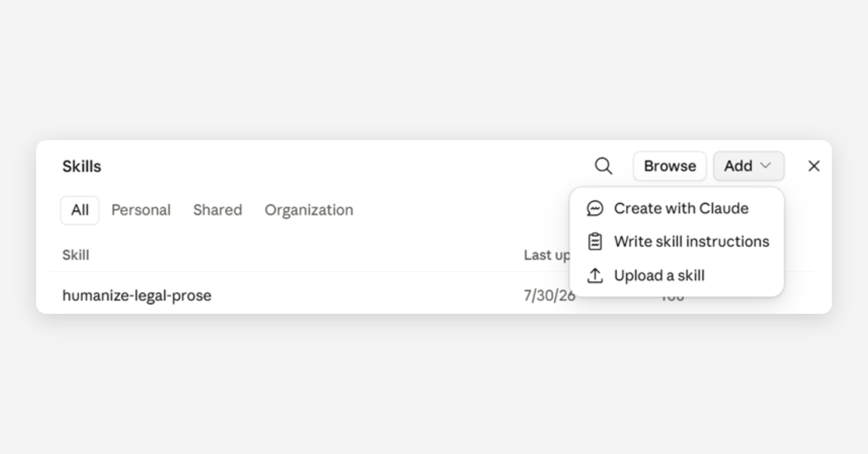Show Shared skills tab

tap(217, 210)
